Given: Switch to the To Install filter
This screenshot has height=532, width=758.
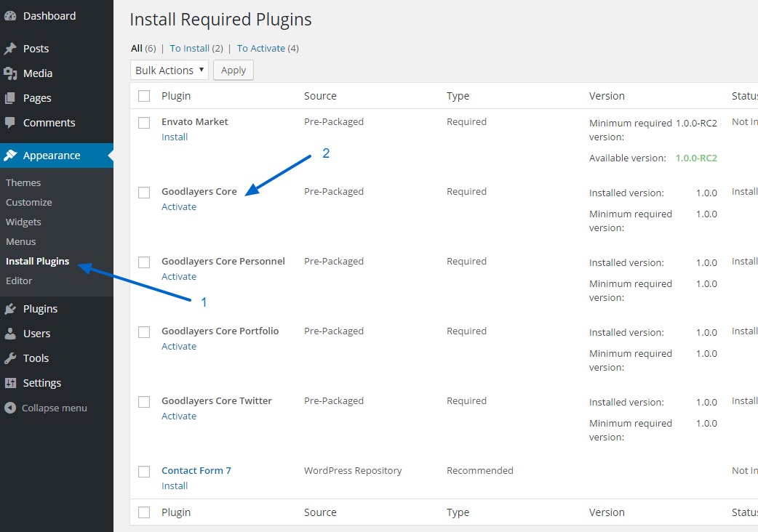Looking at the screenshot, I should coord(189,49).
